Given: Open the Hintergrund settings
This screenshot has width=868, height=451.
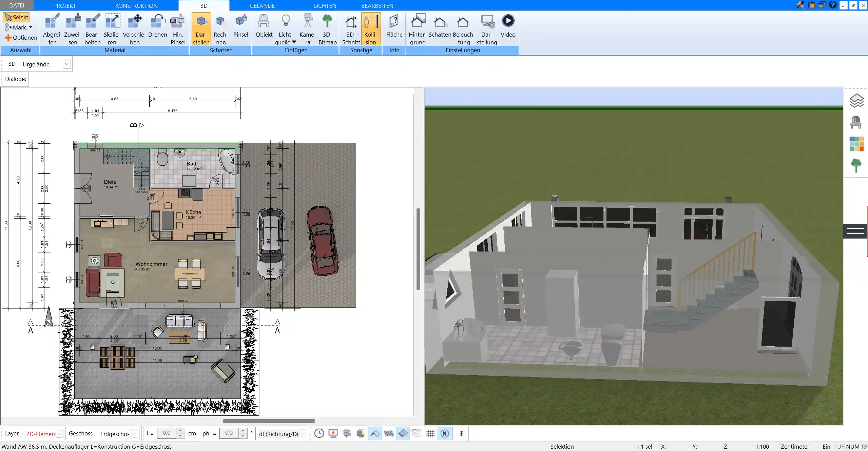Looking at the screenshot, I should [418, 29].
